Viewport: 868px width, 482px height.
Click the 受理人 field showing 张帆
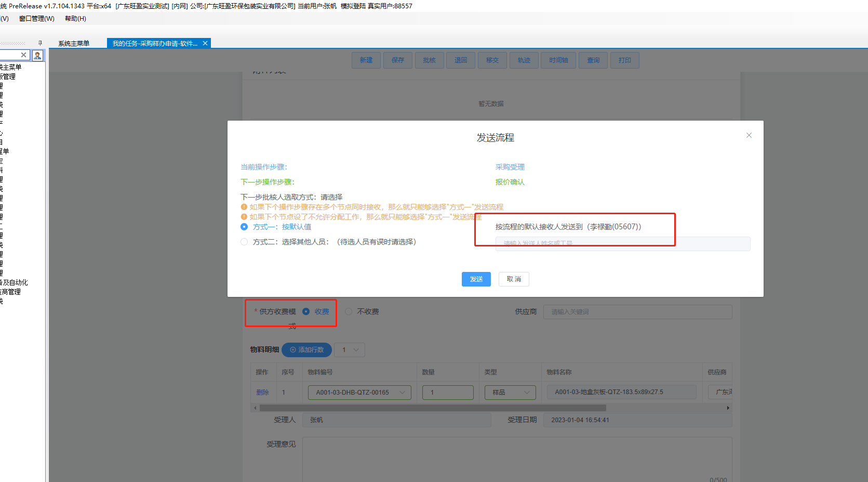coord(397,420)
